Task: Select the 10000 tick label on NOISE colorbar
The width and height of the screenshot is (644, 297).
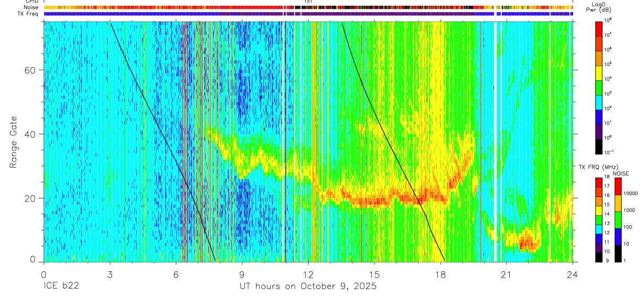Action: 631,193
